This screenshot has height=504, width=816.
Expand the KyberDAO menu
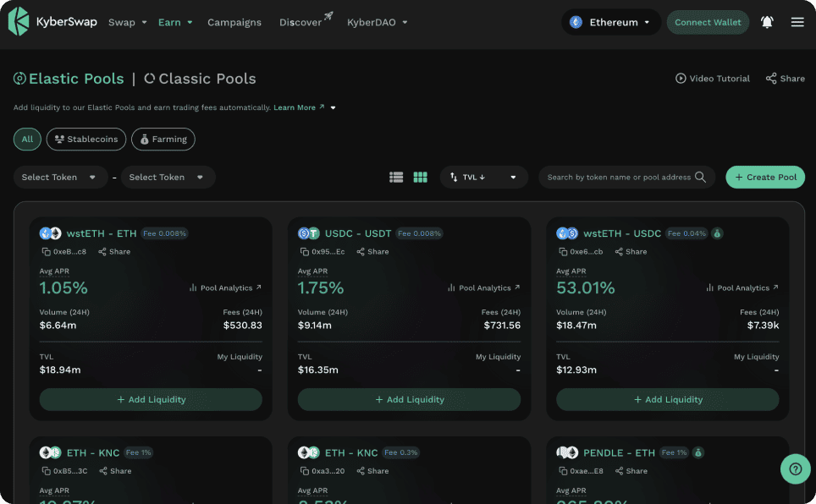(x=378, y=22)
